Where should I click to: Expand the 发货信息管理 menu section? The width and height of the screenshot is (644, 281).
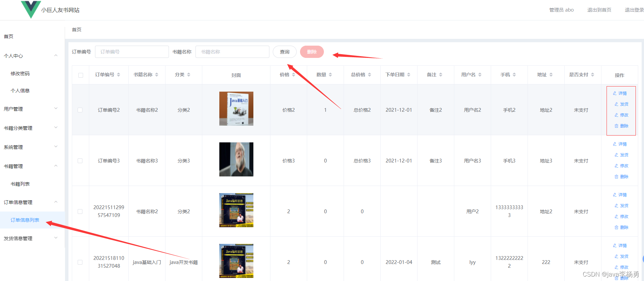click(x=31, y=238)
